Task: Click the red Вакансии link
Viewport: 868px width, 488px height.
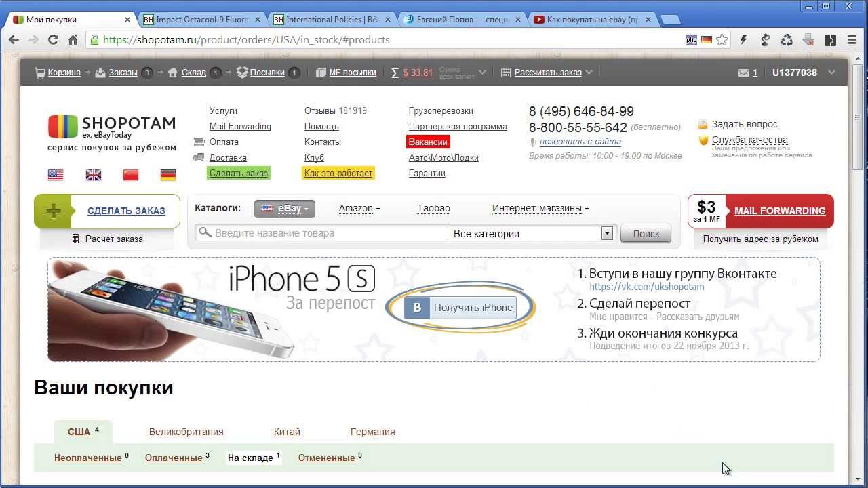Action: pos(428,142)
